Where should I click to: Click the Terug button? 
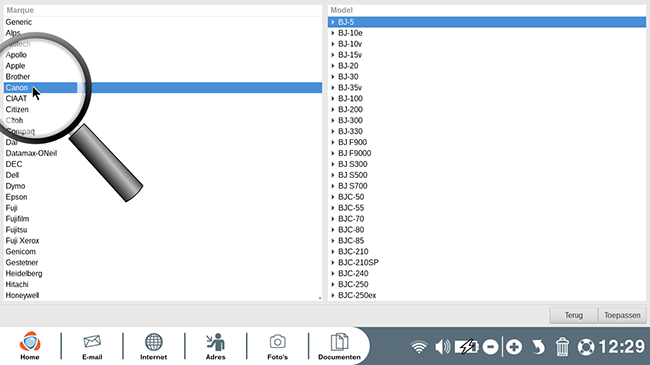click(x=573, y=315)
